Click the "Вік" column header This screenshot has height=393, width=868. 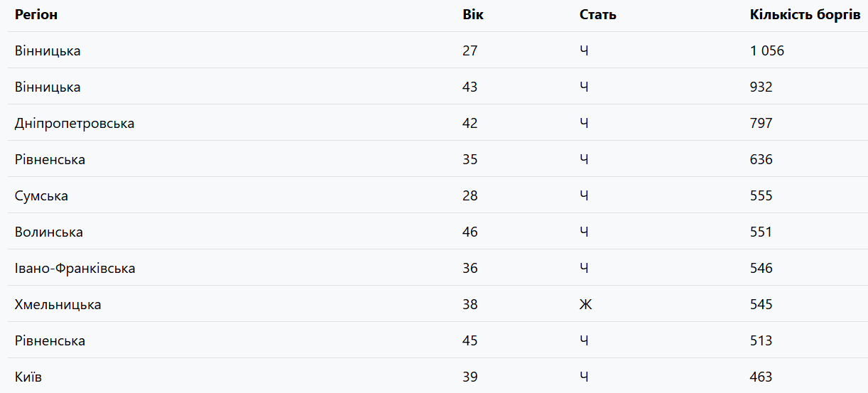tap(473, 15)
